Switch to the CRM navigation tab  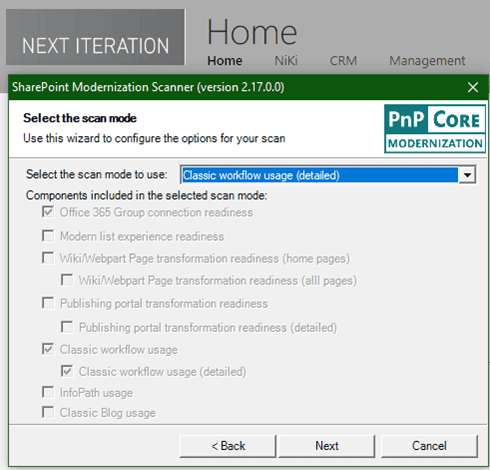pyautogui.click(x=343, y=61)
